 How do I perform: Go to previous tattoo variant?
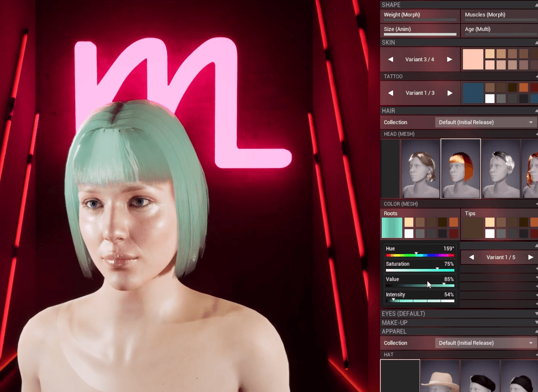coord(390,93)
